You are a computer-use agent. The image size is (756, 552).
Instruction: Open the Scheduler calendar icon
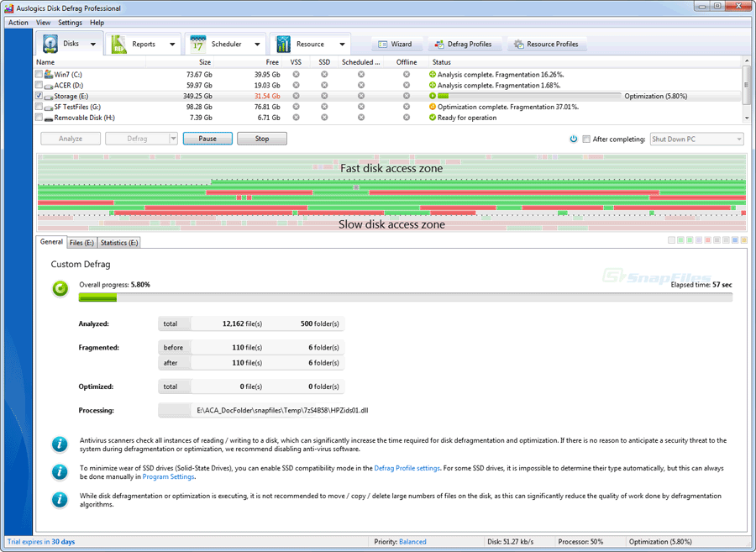pos(198,43)
